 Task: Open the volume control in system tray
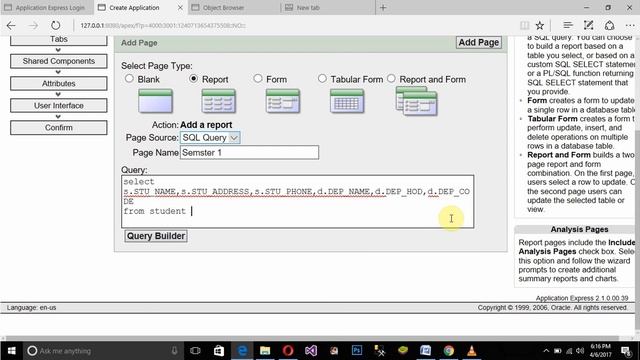point(580,351)
